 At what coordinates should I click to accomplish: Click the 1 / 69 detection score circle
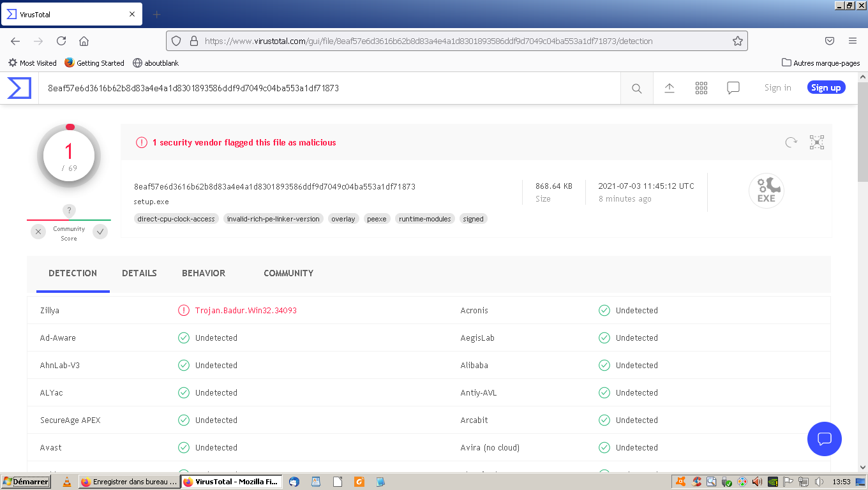pos(69,156)
